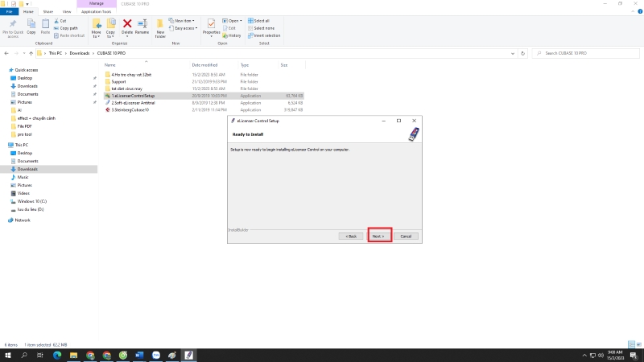The width and height of the screenshot is (644, 362).
Task: Open the 'effect + chuyển cảnh' folder
Action: coord(36,118)
